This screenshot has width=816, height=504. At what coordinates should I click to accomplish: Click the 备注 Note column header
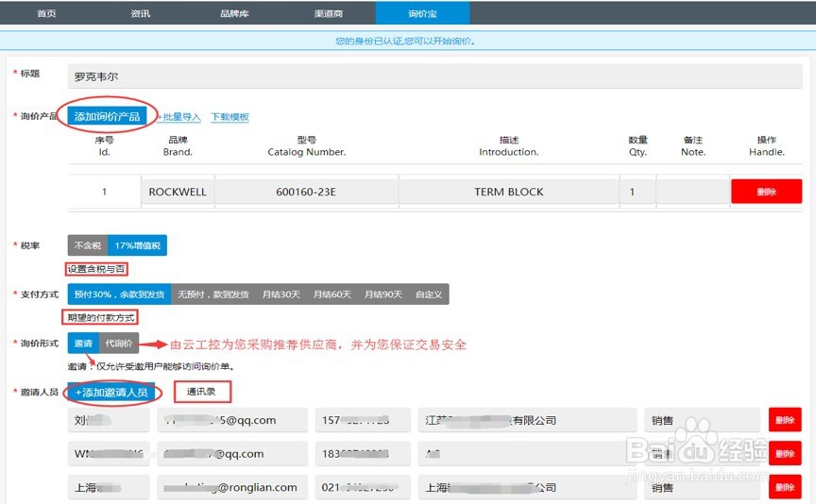(x=693, y=146)
